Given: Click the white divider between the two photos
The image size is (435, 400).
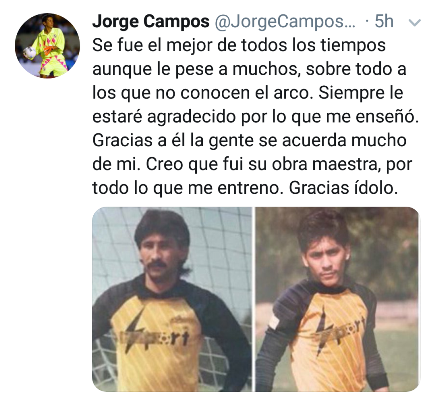Looking at the screenshot, I should pos(254,299).
